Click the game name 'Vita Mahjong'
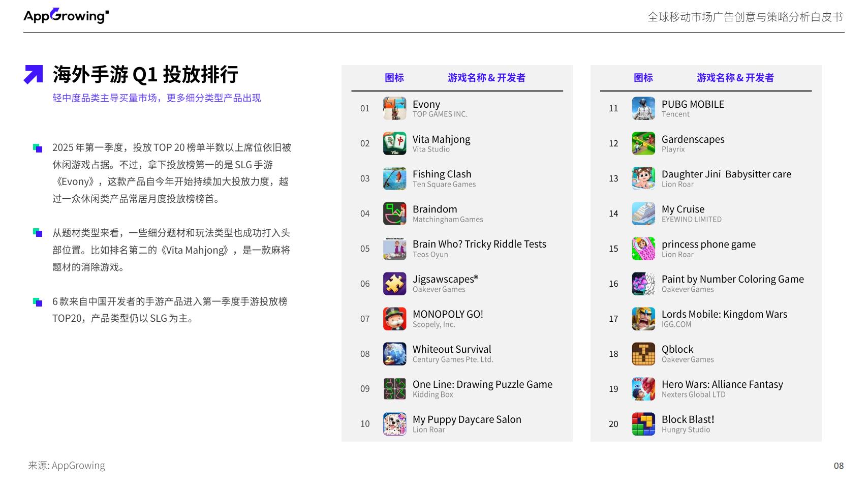868x488 pixels. click(x=442, y=139)
